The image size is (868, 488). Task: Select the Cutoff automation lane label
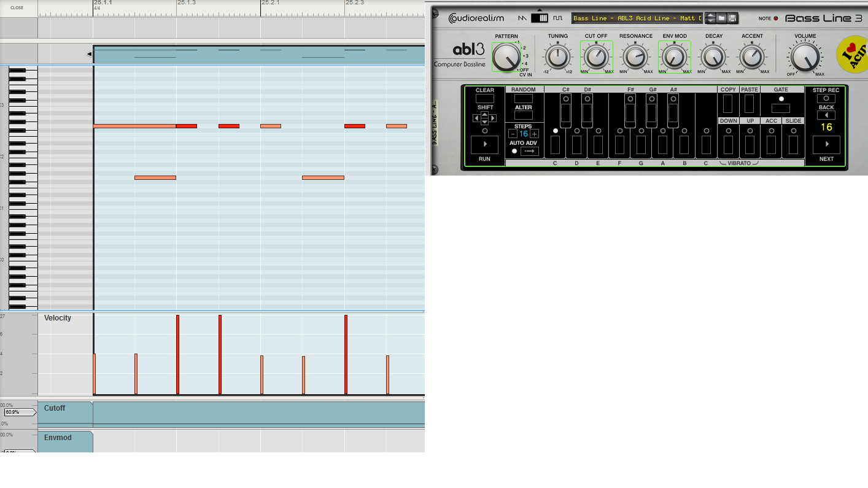tap(55, 408)
